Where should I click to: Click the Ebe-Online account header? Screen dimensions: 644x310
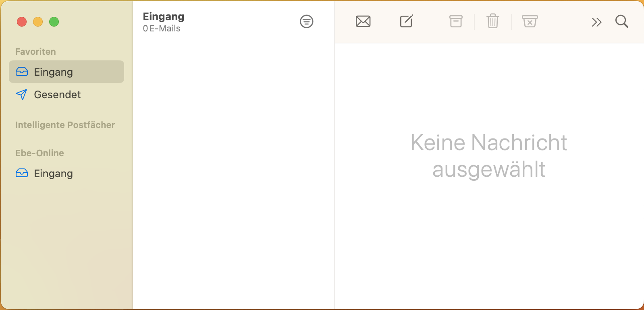[x=39, y=153]
